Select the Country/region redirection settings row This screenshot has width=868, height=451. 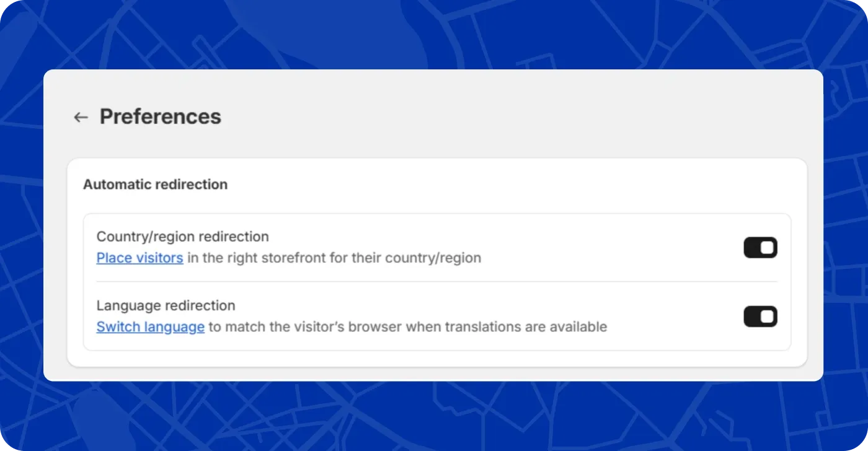point(434,247)
